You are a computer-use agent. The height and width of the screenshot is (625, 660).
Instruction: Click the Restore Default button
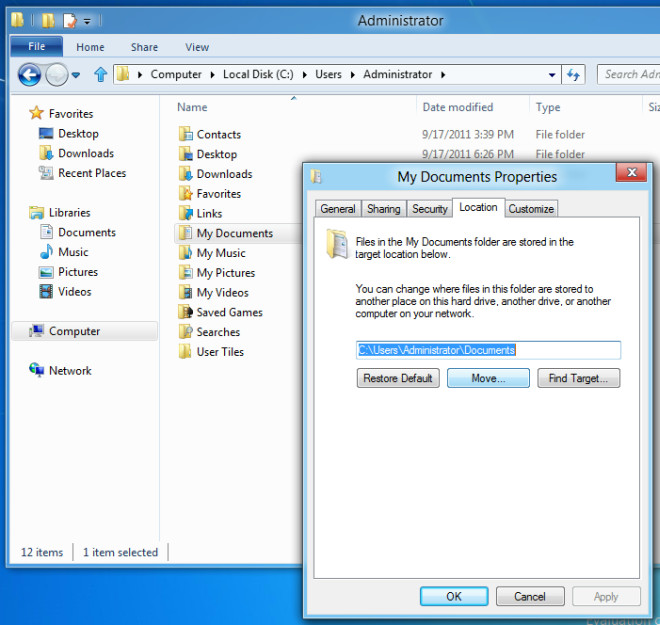398,378
